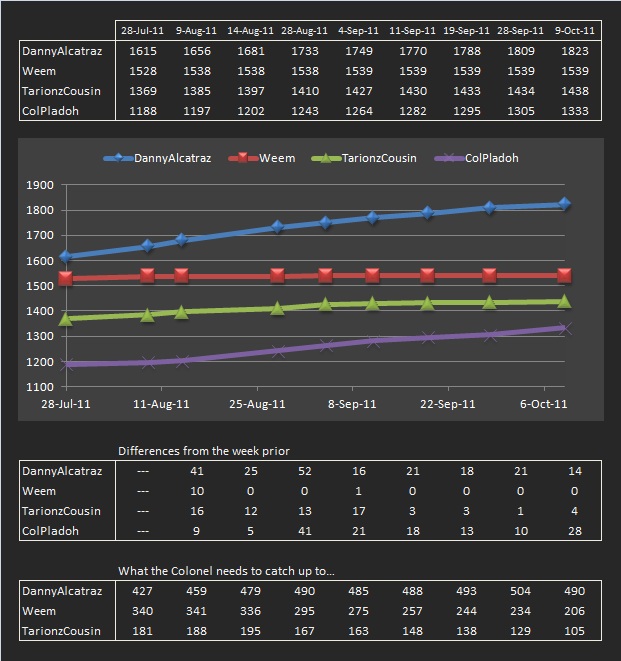
Task: Select the cell showing 1438
Action: pyautogui.click(x=575, y=91)
